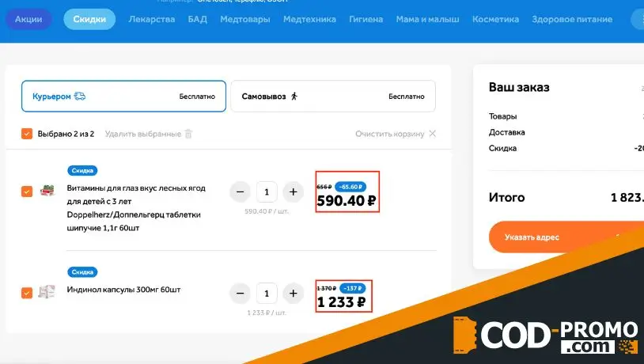Screen dimensions: 644x364
Task: Go to БАД section
Action: tap(198, 19)
